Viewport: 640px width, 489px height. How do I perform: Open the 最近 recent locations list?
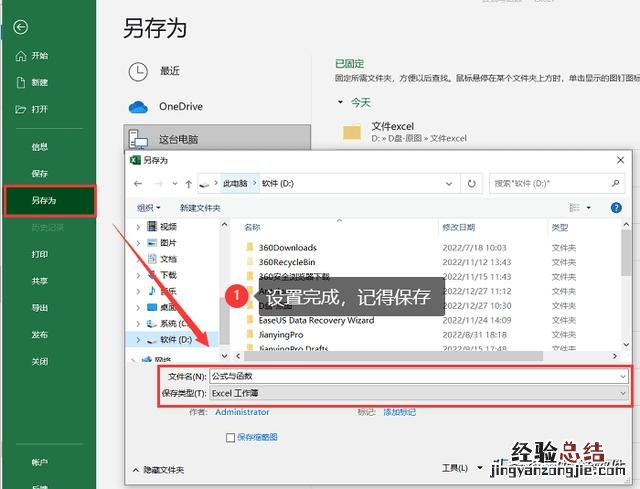coord(168,71)
